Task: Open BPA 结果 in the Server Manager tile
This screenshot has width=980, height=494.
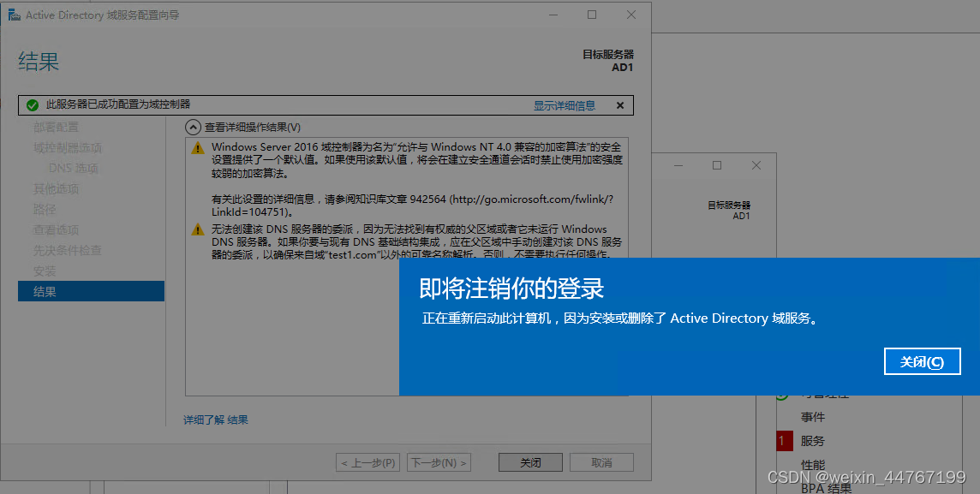Action: click(x=826, y=488)
